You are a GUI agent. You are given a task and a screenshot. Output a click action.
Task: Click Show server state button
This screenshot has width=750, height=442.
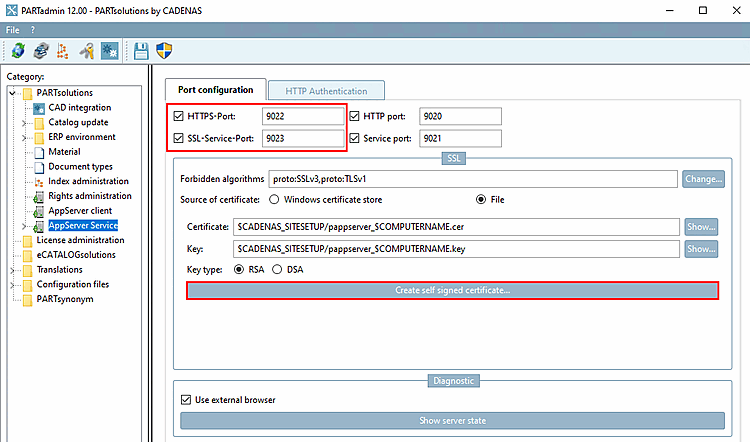452,420
